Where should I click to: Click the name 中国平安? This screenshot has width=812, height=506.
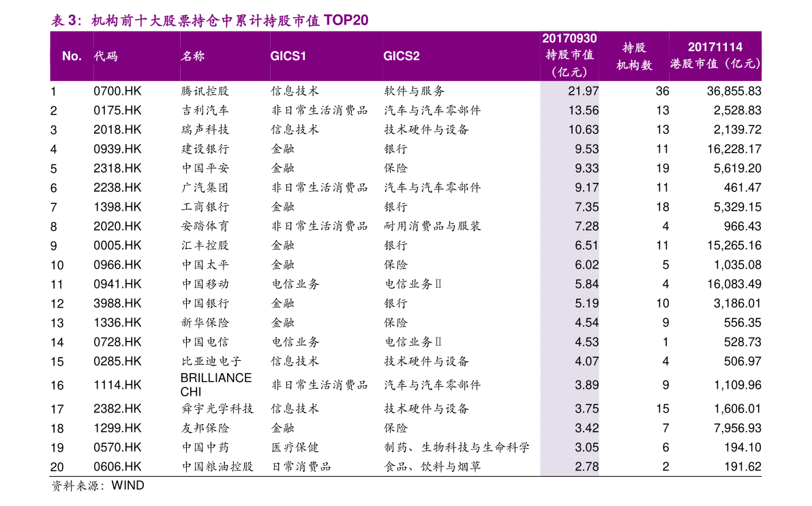tap(205, 168)
